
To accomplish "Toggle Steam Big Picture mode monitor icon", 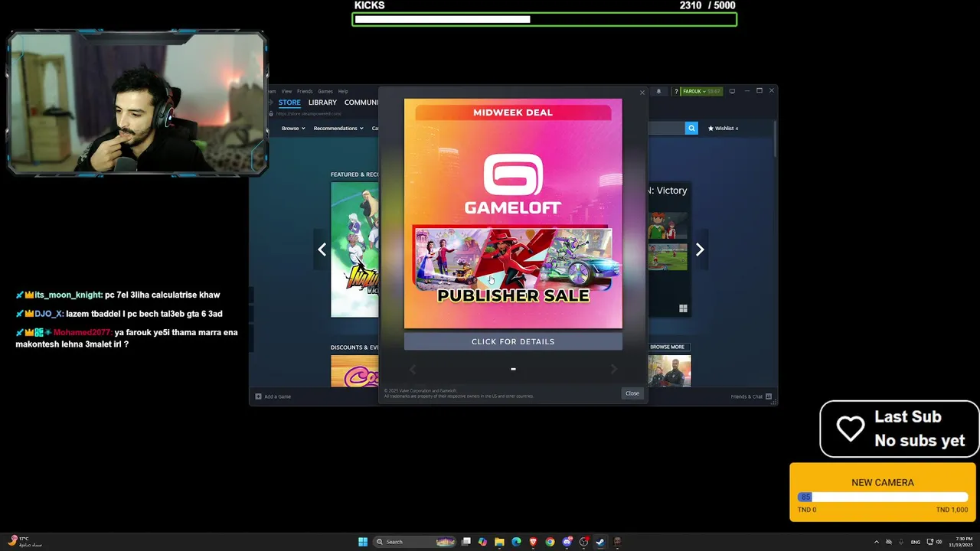I will tap(732, 91).
